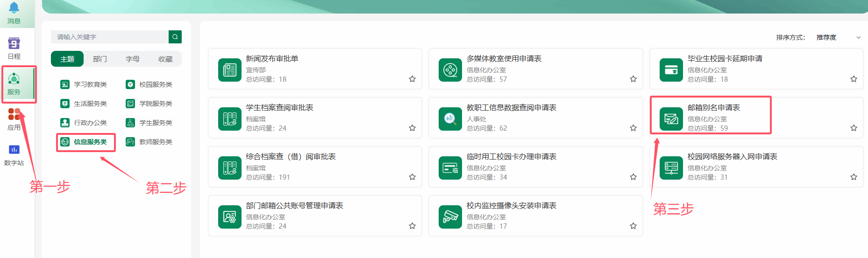868x258 pixels.
Task: Favorite 综合档案查（借）阅审批表 with its star
Action: [x=413, y=177]
